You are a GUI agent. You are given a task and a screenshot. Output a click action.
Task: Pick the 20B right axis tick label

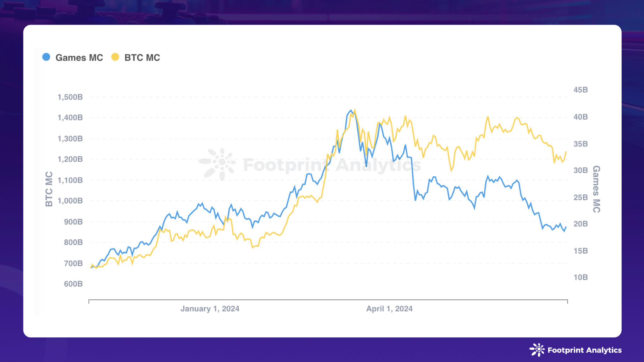(x=580, y=224)
